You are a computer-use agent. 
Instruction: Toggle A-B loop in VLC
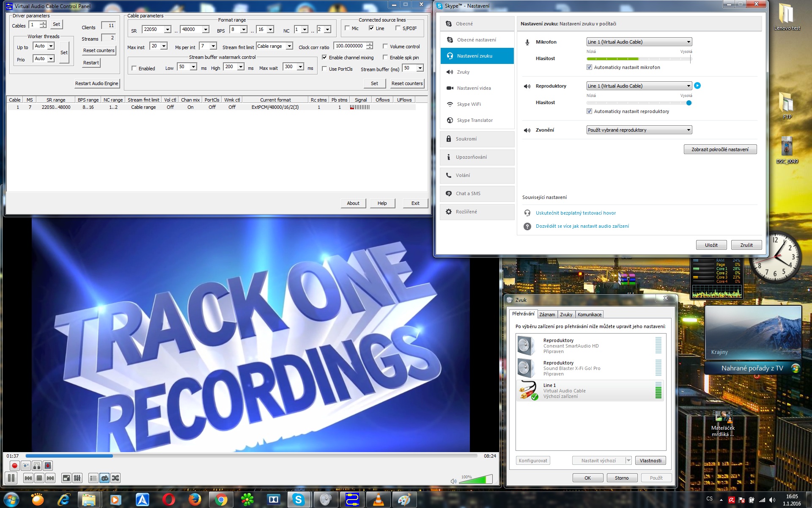(37, 466)
